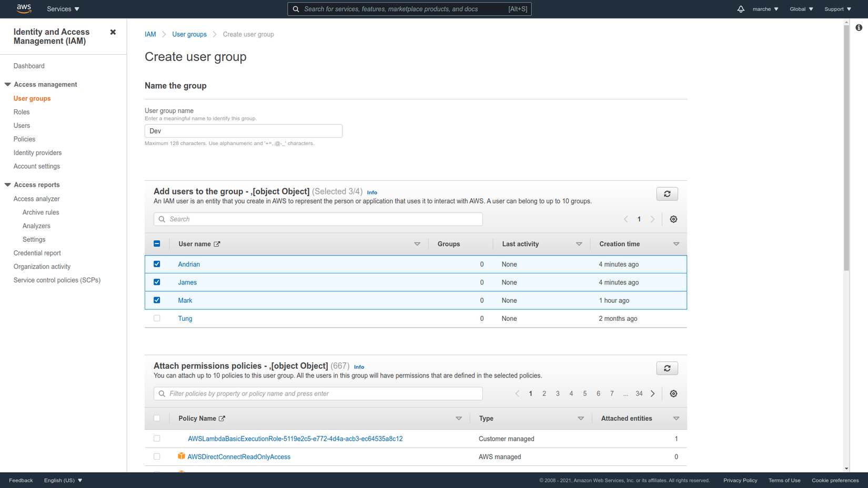The height and width of the screenshot is (488, 868).
Task: Sort policies by Policy Name arrow
Action: pos(459,419)
